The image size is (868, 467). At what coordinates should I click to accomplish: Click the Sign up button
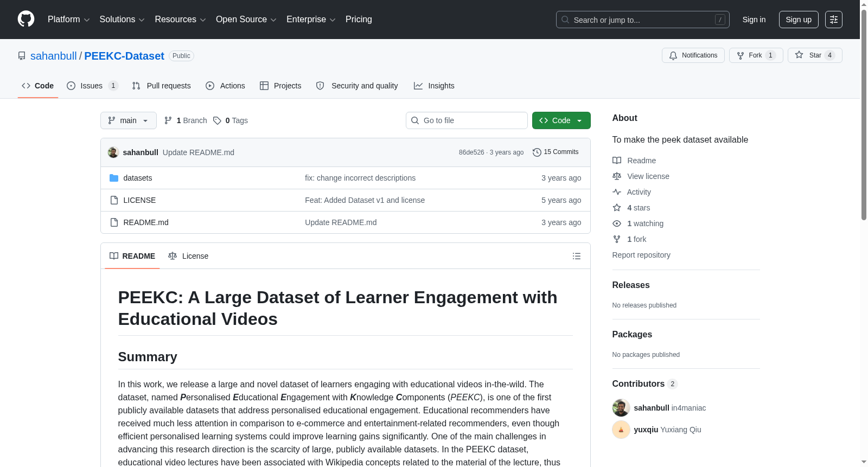coord(799,20)
